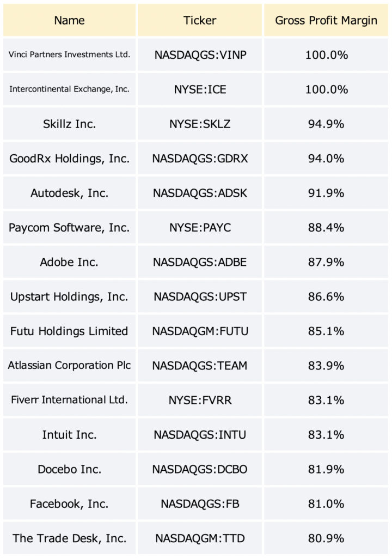
Task: Select Upstart Holdings 86.6% margin cell
Action: click(326, 296)
